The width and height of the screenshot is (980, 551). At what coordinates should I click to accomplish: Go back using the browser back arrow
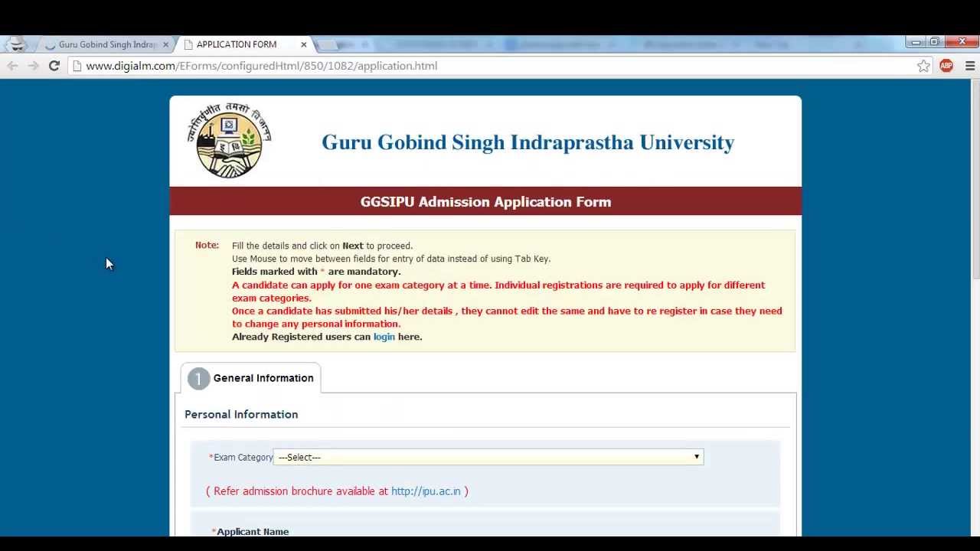[12, 66]
